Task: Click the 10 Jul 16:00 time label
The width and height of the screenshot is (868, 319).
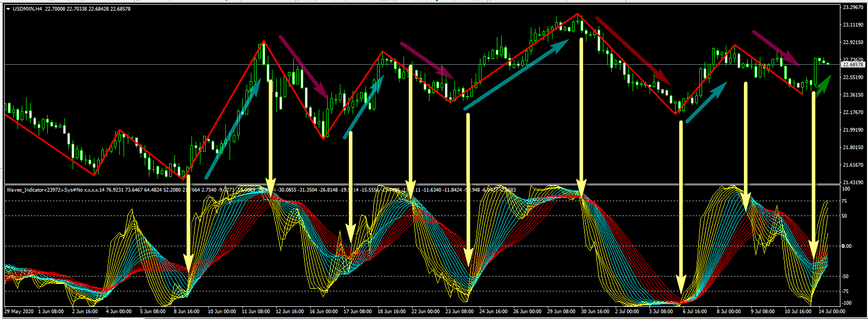Action: click(x=798, y=312)
